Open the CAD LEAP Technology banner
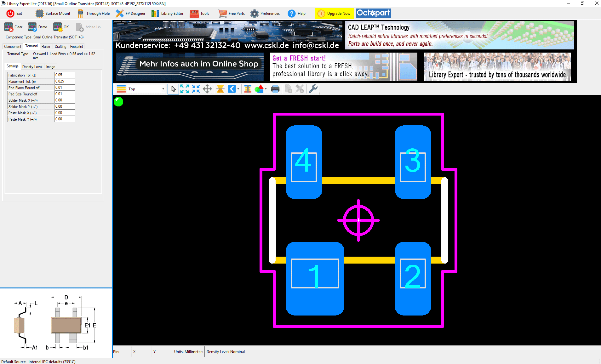This screenshot has width=601, height=364. coord(460,35)
